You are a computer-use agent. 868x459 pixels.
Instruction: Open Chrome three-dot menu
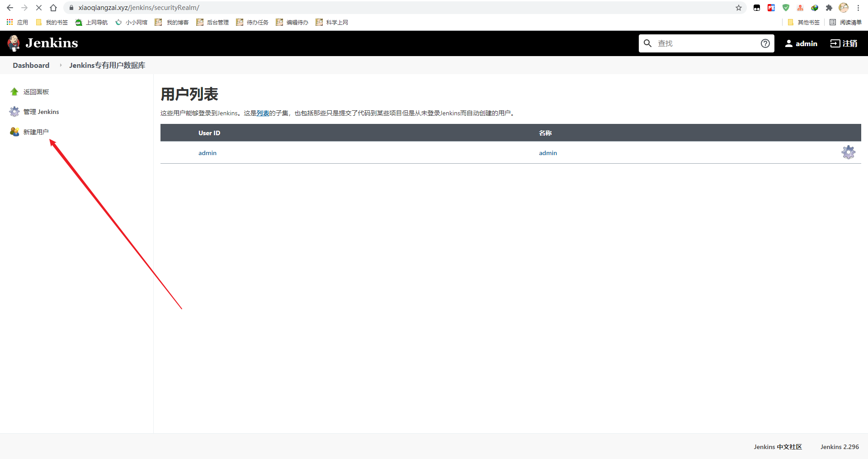pos(858,8)
